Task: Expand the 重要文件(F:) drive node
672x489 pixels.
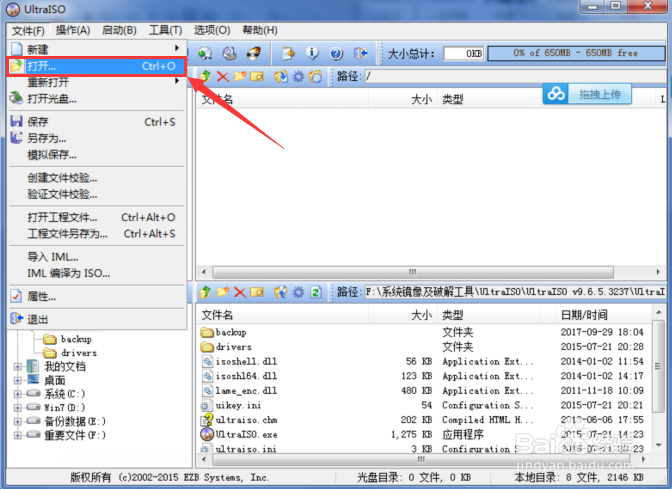Action: tap(18, 435)
